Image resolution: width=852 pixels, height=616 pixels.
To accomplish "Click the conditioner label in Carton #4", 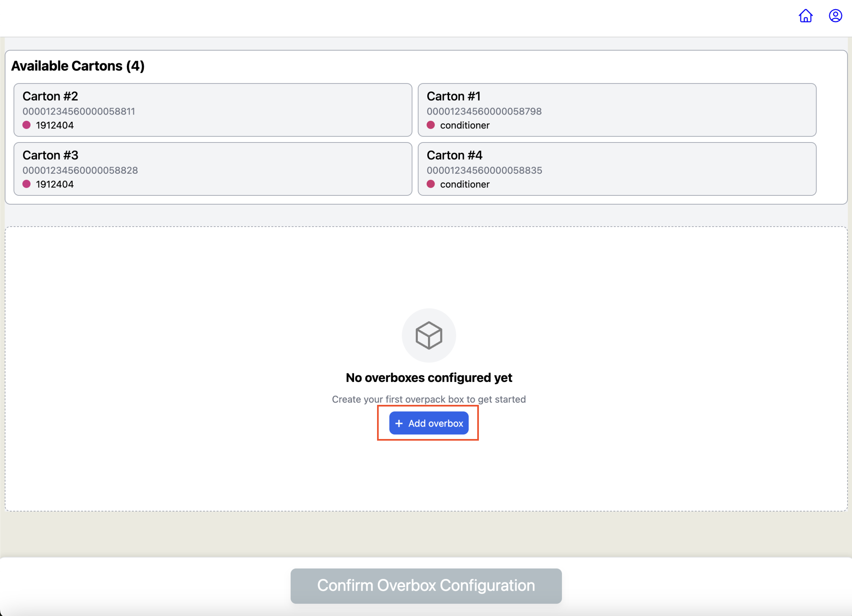I will pyautogui.click(x=465, y=184).
